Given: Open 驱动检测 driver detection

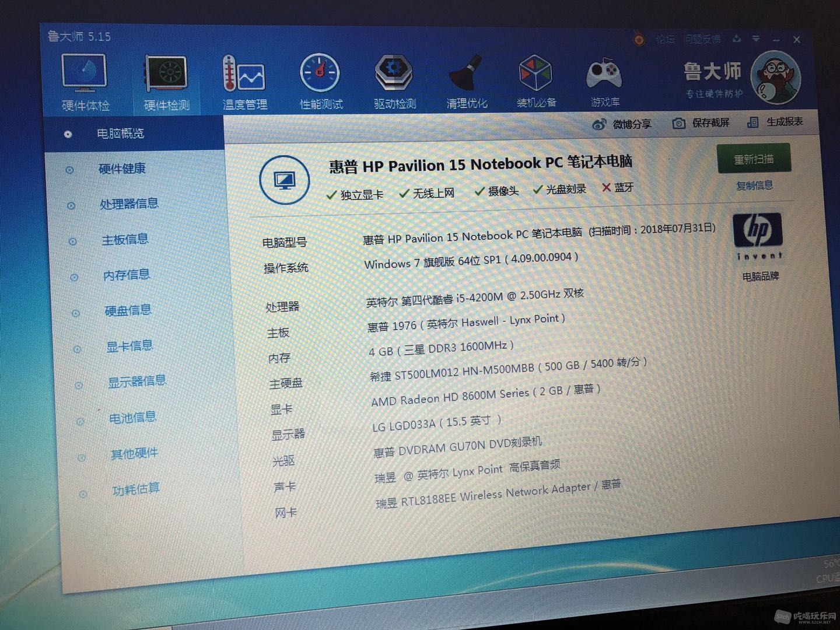Looking at the screenshot, I should 394,80.
